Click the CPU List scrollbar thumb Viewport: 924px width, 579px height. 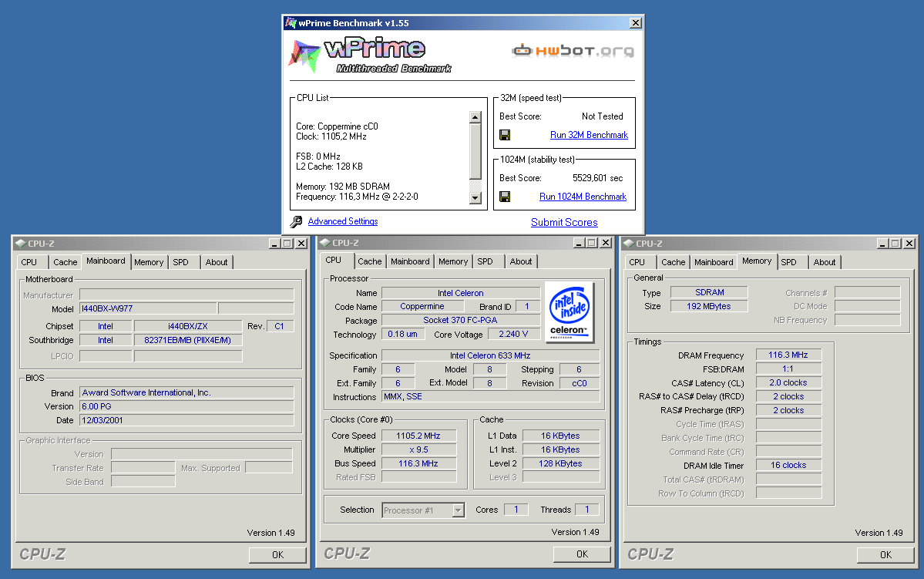click(475, 151)
